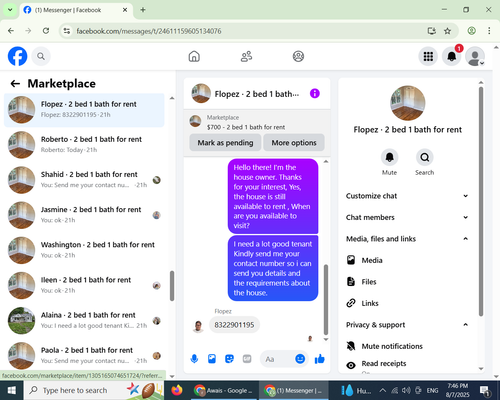Click the sticker icon in composer
This screenshot has width=500, height=400.
[x=229, y=359]
